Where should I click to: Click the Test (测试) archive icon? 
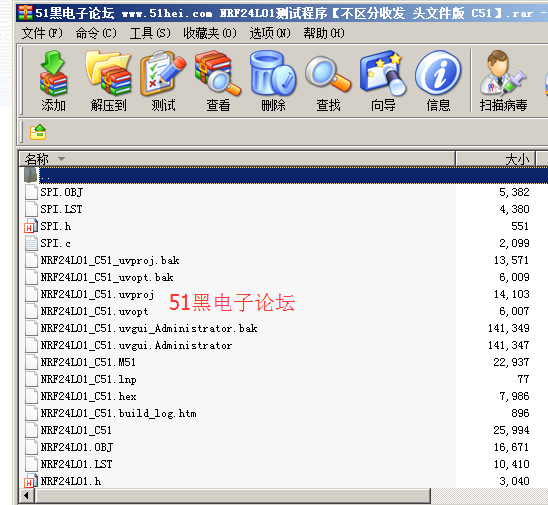[x=163, y=73]
